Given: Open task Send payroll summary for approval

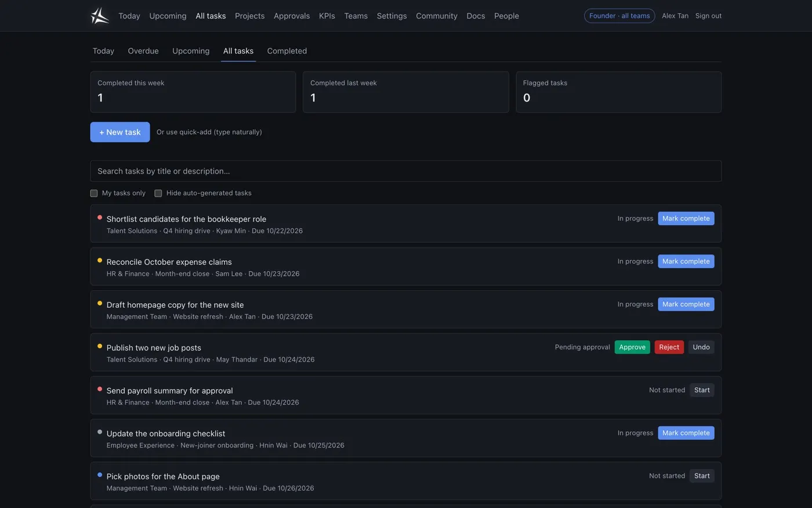Looking at the screenshot, I should point(169,391).
